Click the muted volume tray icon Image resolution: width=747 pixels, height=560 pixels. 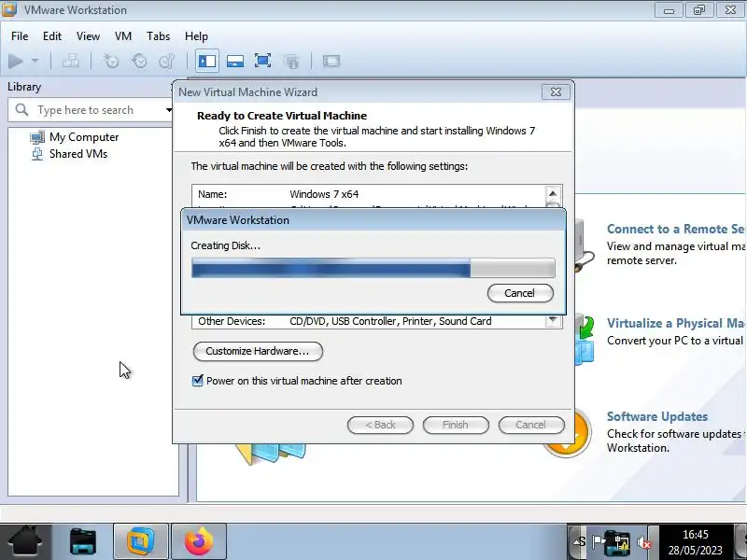[x=643, y=542]
